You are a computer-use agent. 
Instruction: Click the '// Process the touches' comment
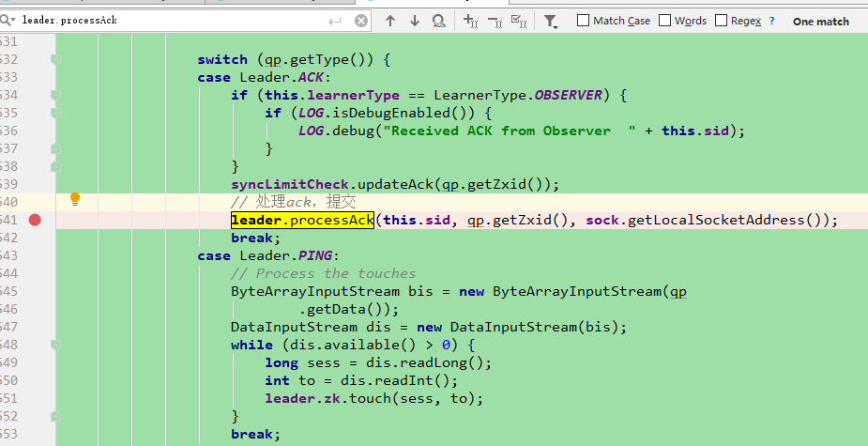tap(324, 273)
